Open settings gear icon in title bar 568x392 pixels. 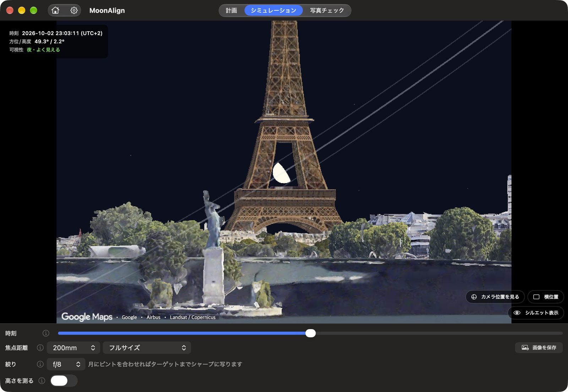pyautogui.click(x=74, y=10)
